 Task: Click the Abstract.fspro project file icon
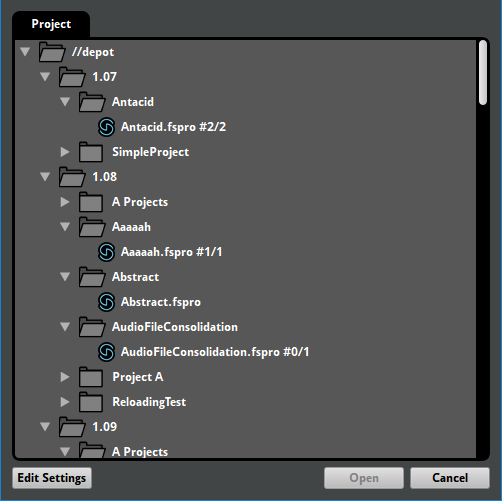pos(107,302)
